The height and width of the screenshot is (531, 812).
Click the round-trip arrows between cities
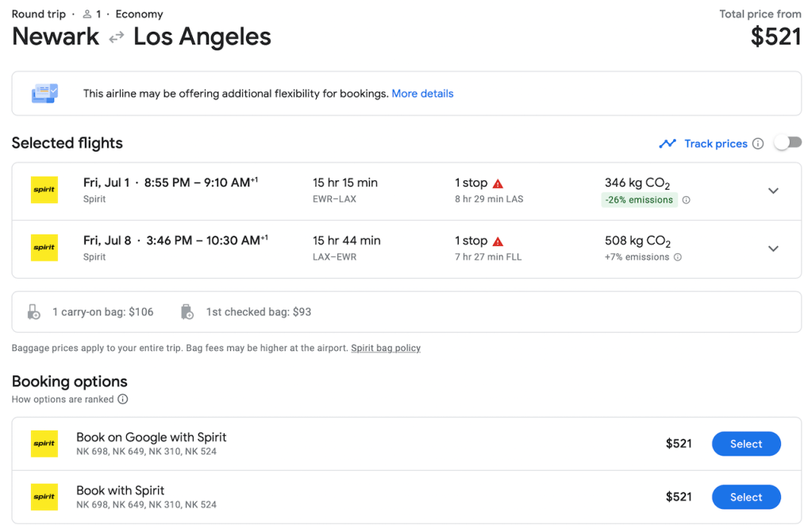(117, 37)
